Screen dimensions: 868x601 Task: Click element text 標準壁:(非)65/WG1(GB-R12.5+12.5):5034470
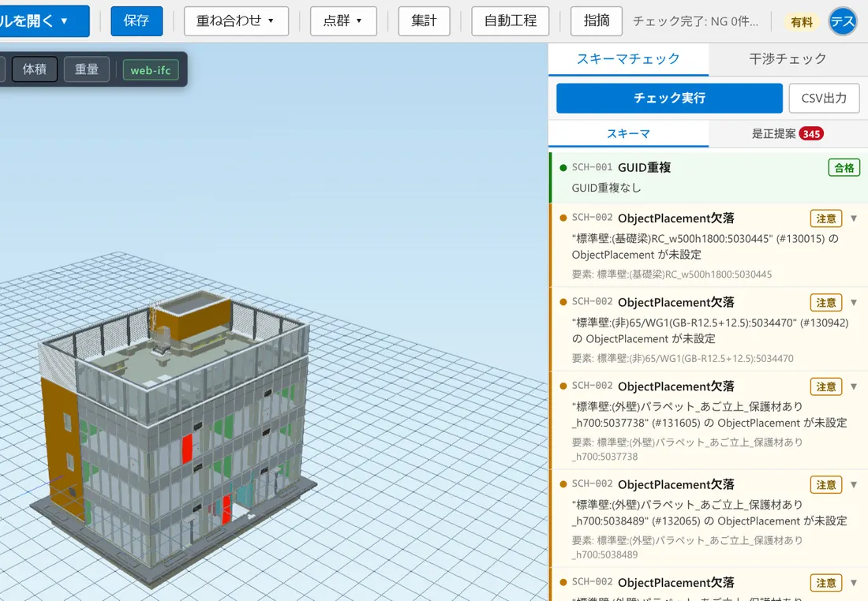pos(695,359)
